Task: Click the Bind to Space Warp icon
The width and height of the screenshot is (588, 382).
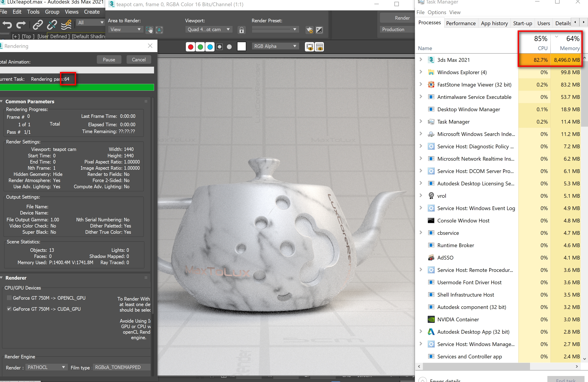Action: tap(66, 25)
